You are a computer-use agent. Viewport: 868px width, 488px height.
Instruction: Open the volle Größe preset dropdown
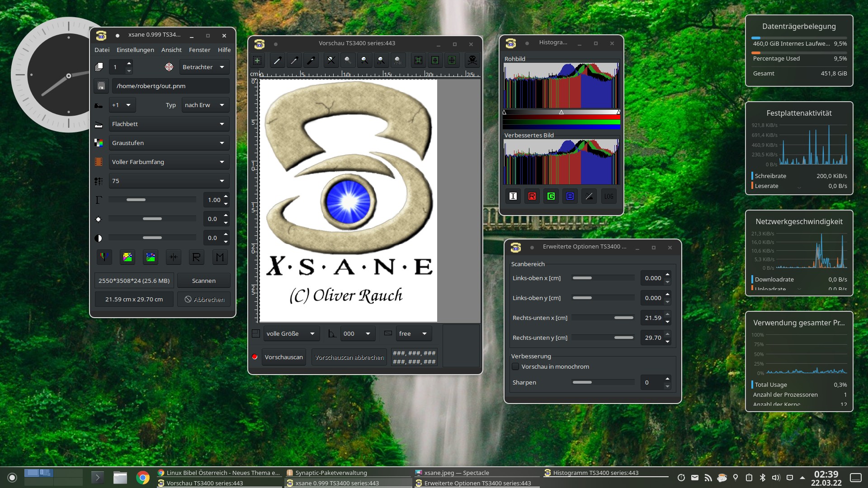tap(292, 333)
